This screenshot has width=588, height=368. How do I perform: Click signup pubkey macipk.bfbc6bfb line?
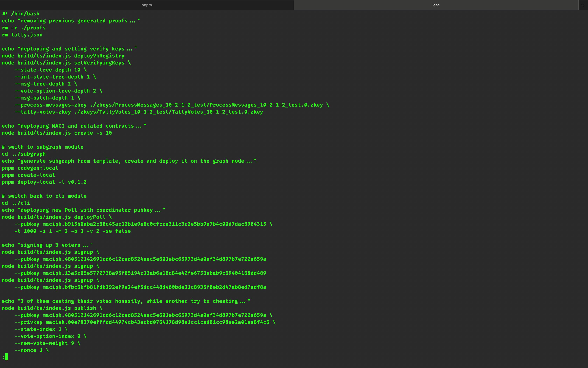pos(141,287)
